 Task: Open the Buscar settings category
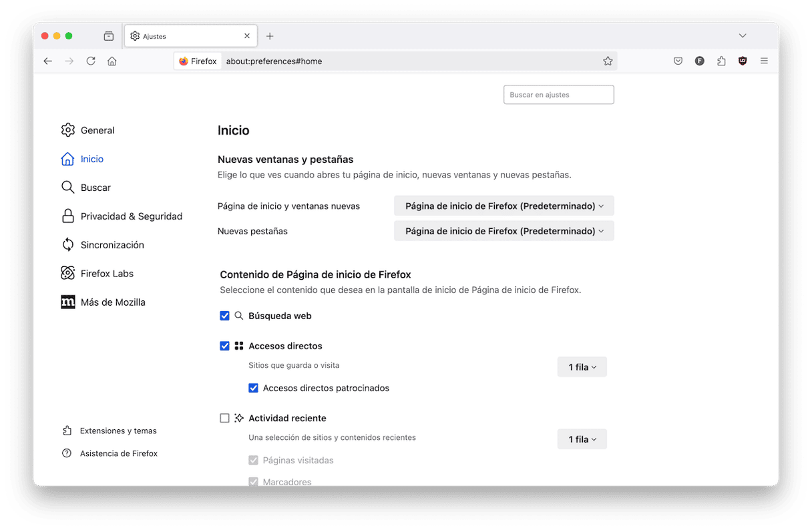[86, 188]
